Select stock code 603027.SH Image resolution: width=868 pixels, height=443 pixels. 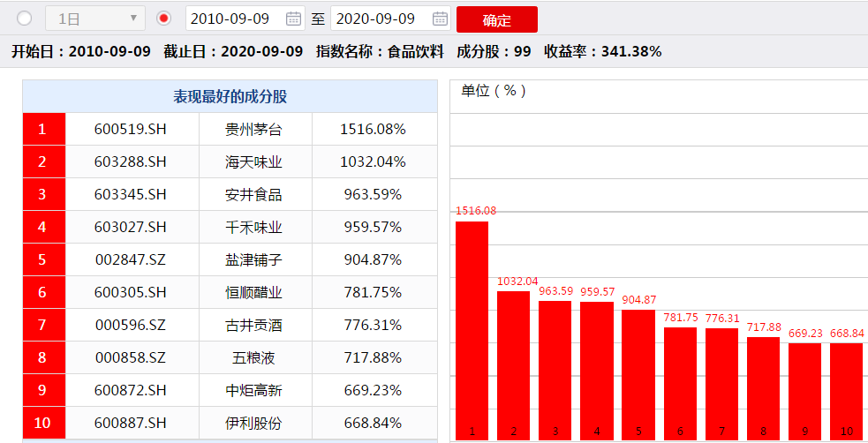(130, 227)
